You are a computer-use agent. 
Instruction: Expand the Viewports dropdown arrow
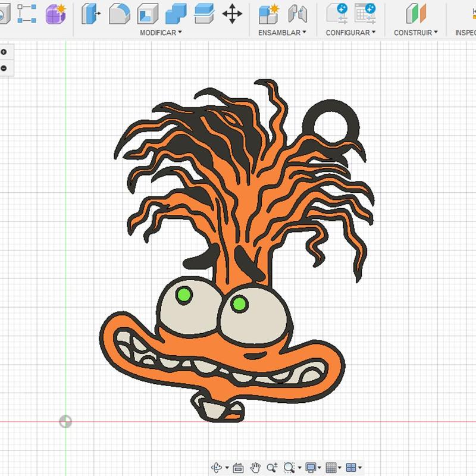point(360,468)
